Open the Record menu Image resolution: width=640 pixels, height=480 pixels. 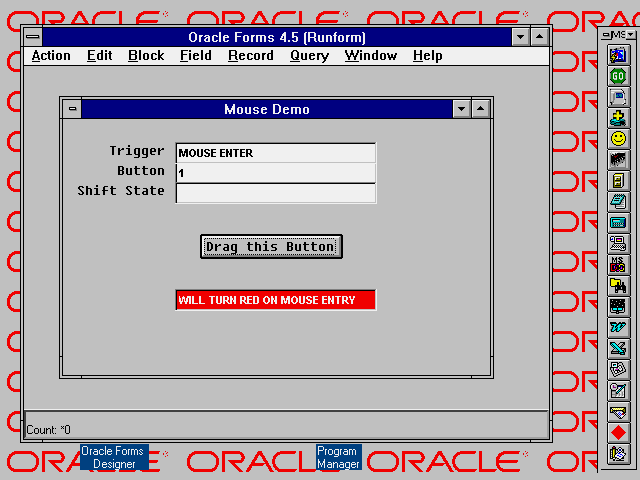coord(250,56)
